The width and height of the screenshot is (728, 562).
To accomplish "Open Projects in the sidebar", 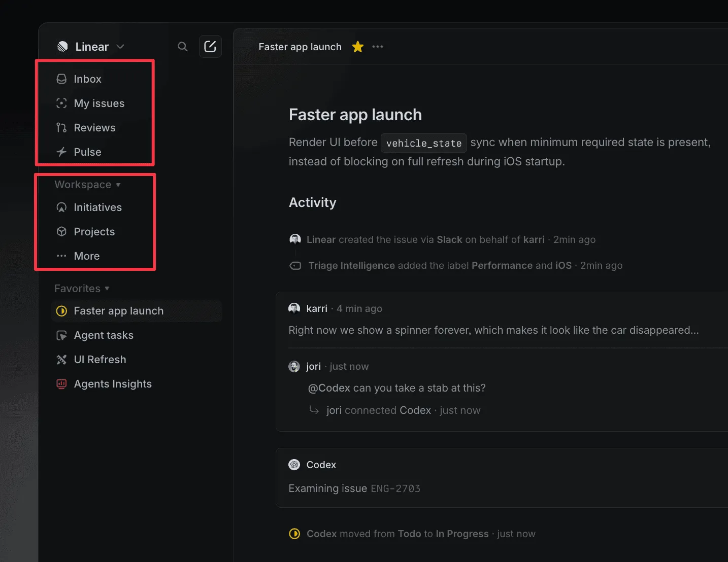I will [x=95, y=232].
